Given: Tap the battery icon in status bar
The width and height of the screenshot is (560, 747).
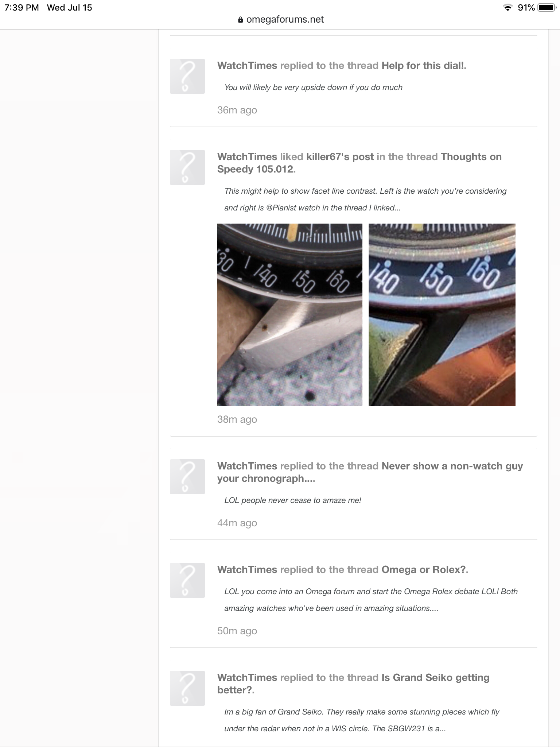Looking at the screenshot, I should click(547, 8).
